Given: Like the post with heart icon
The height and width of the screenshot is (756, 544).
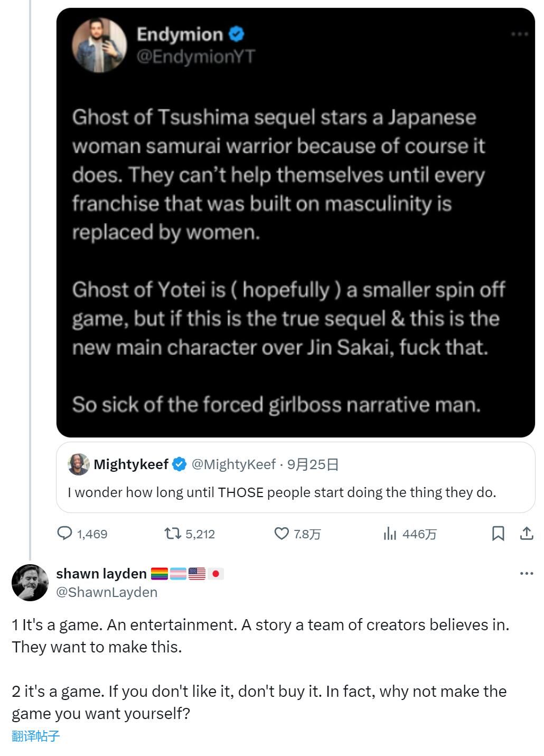Looking at the screenshot, I should (282, 534).
